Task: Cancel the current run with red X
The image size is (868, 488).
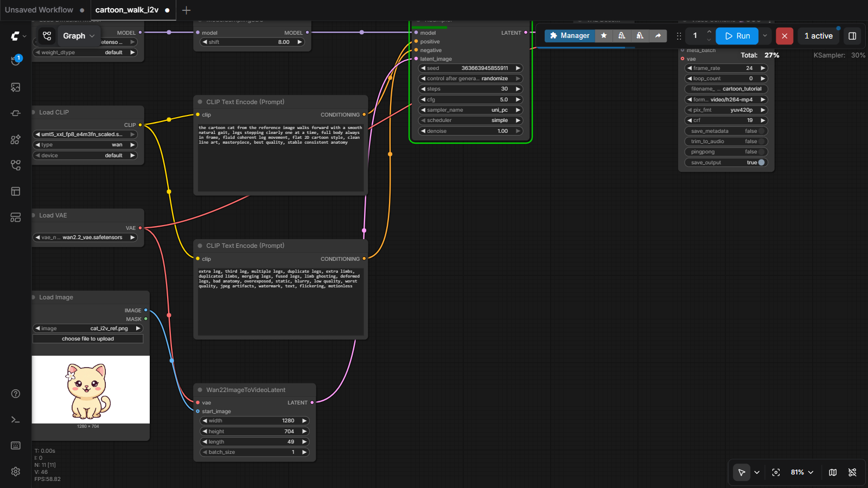Action: (784, 36)
